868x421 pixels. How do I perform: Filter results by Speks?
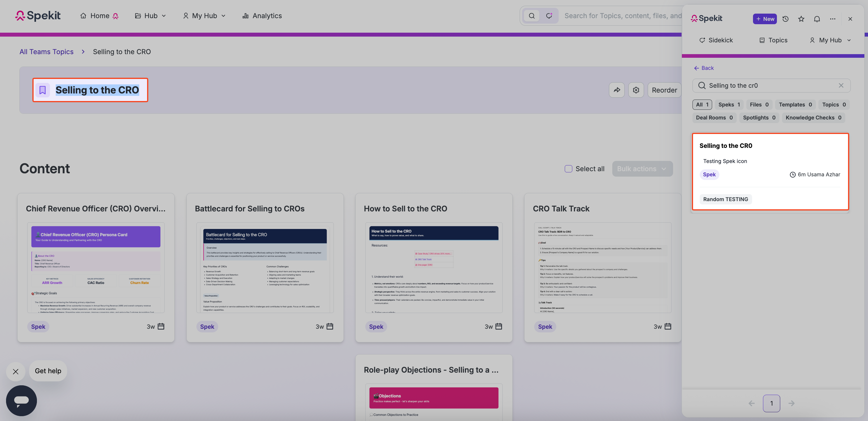point(729,105)
